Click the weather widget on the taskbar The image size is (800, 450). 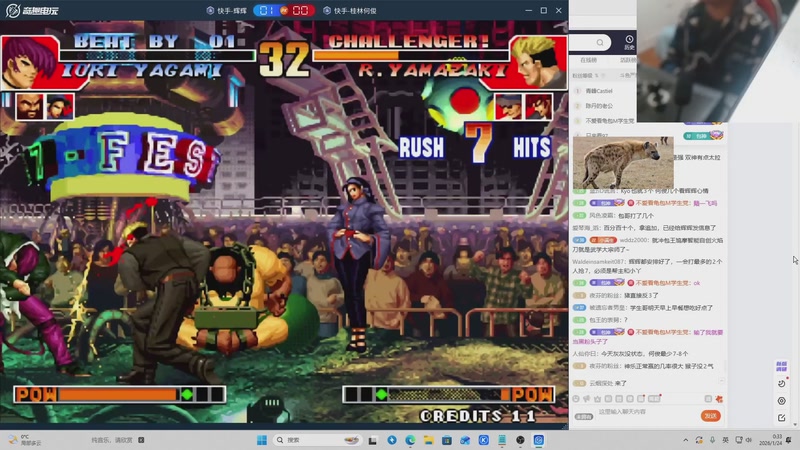click(x=24, y=440)
